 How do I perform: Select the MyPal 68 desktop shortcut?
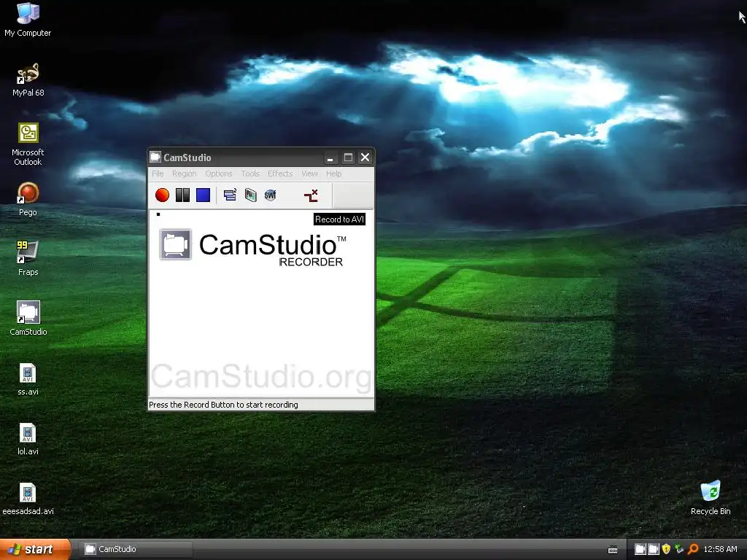[x=28, y=80]
